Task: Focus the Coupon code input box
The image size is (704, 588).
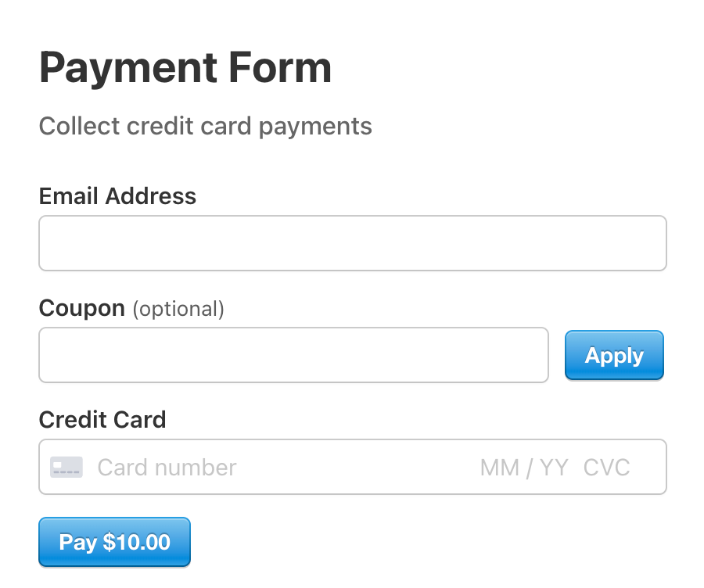Action: point(293,355)
